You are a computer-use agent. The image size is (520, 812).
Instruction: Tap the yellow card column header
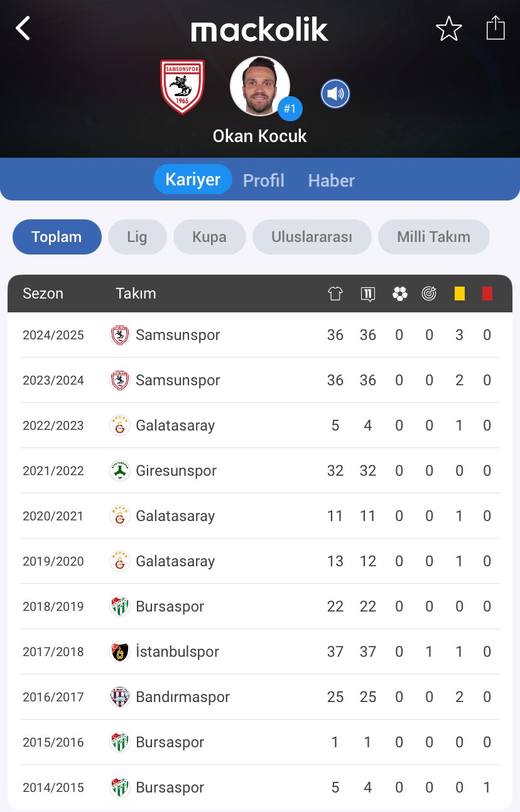click(x=460, y=294)
